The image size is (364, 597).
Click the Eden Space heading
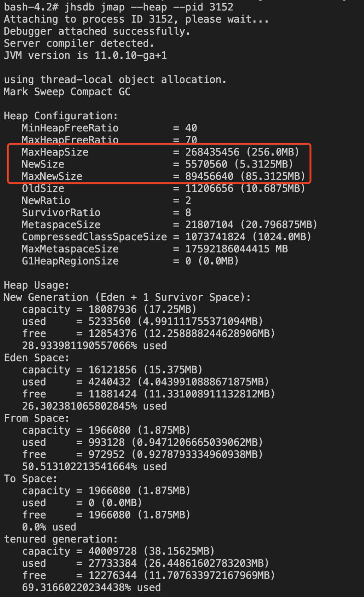point(36,358)
